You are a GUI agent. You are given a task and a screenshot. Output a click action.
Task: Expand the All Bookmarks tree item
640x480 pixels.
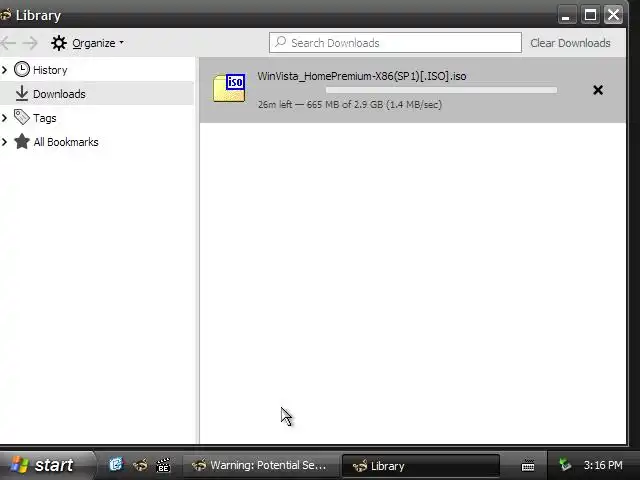(x=4, y=142)
